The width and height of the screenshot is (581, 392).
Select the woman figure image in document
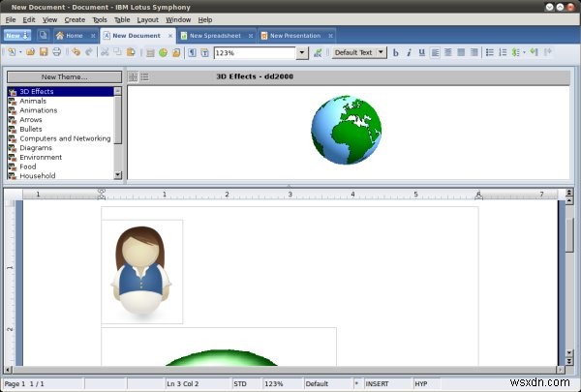coord(142,272)
